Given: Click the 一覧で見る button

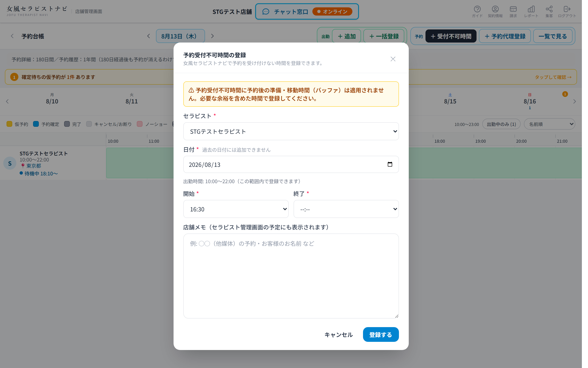Looking at the screenshot, I should (x=552, y=36).
